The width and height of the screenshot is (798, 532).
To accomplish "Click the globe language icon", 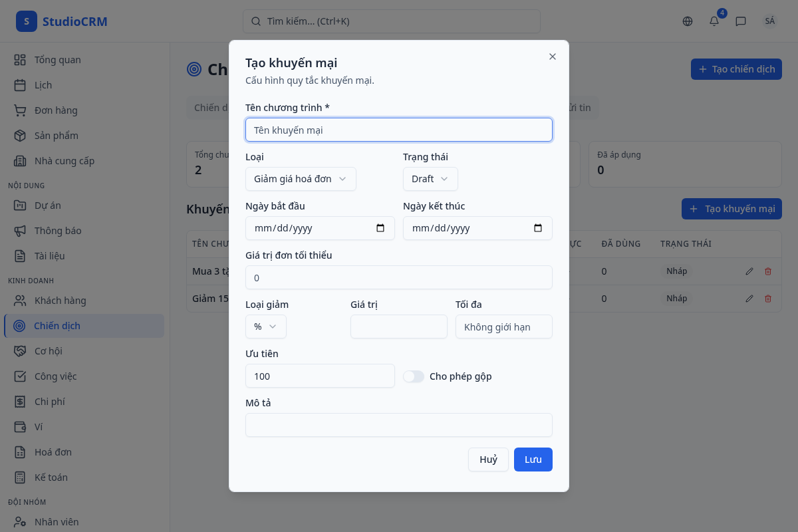I will 688,21.
